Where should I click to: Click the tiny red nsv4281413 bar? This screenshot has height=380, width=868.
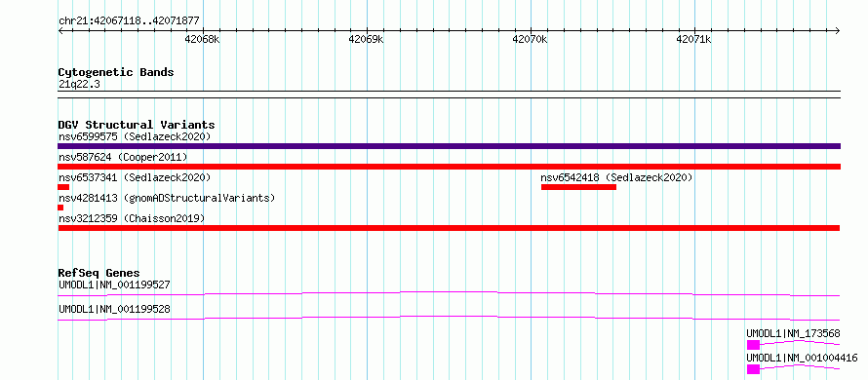point(60,208)
